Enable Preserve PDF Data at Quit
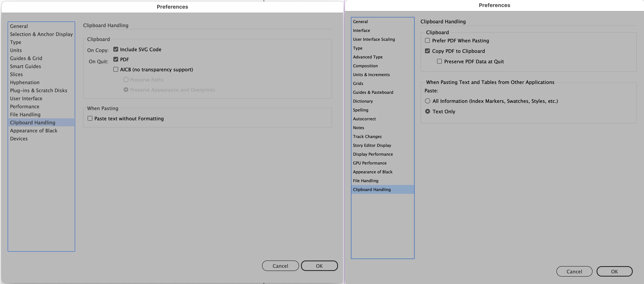644x284 pixels. pyautogui.click(x=439, y=61)
